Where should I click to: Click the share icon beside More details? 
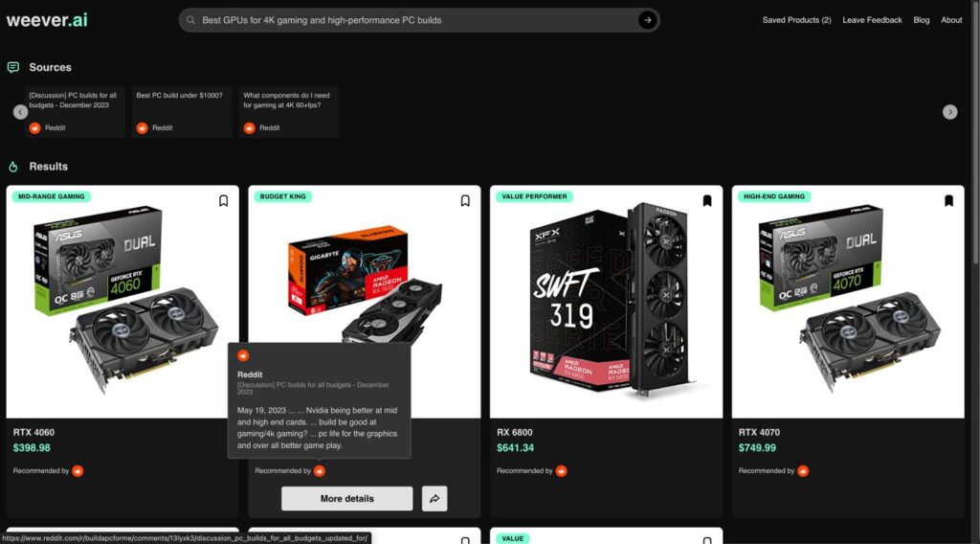[434, 498]
